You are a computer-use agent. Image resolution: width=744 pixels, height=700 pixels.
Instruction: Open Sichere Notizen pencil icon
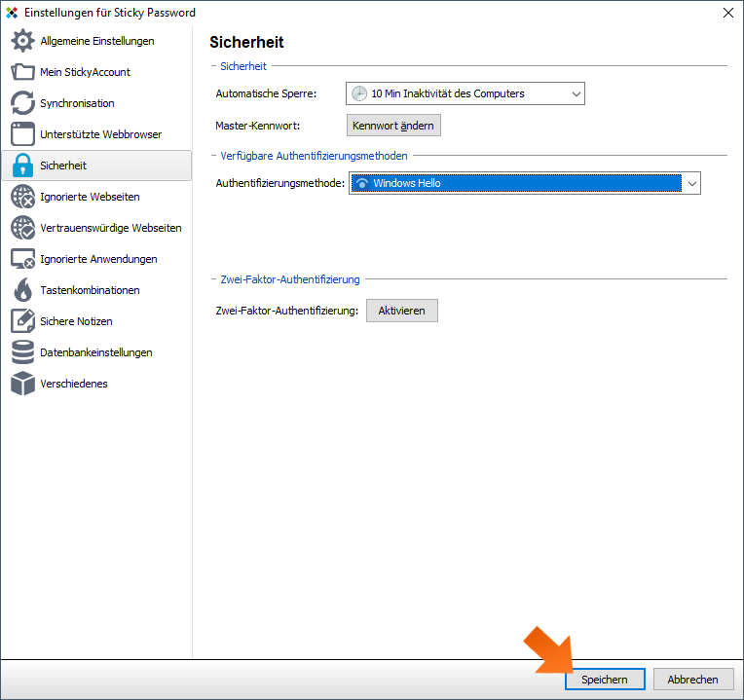pyautogui.click(x=22, y=321)
